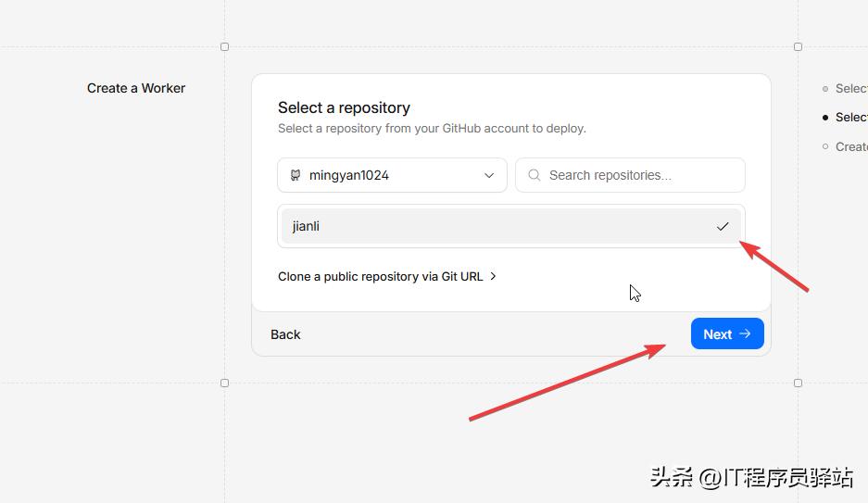
Task: Expand the account selector's down chevron
Action: coord(489,175)
